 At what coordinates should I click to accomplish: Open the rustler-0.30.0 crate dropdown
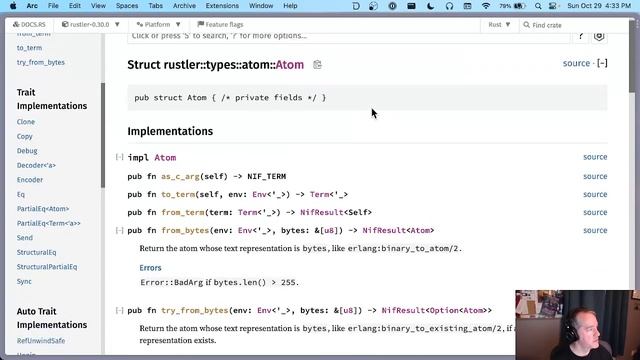coord(90,24)
